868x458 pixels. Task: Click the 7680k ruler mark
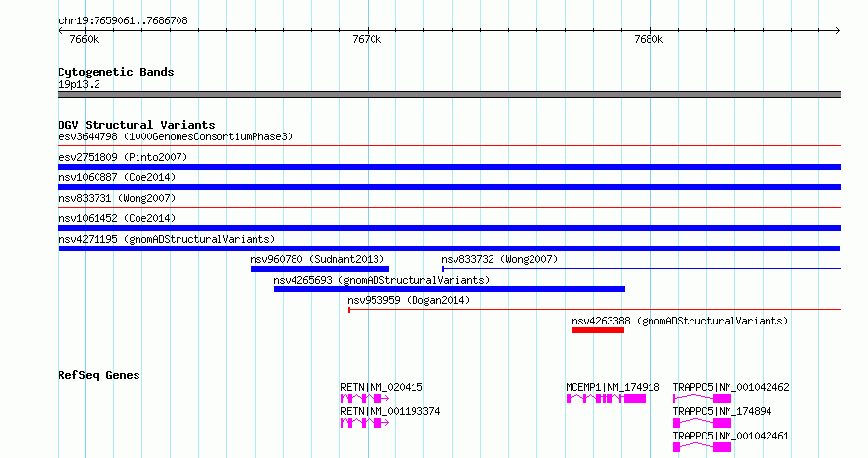tap(649, 39)
